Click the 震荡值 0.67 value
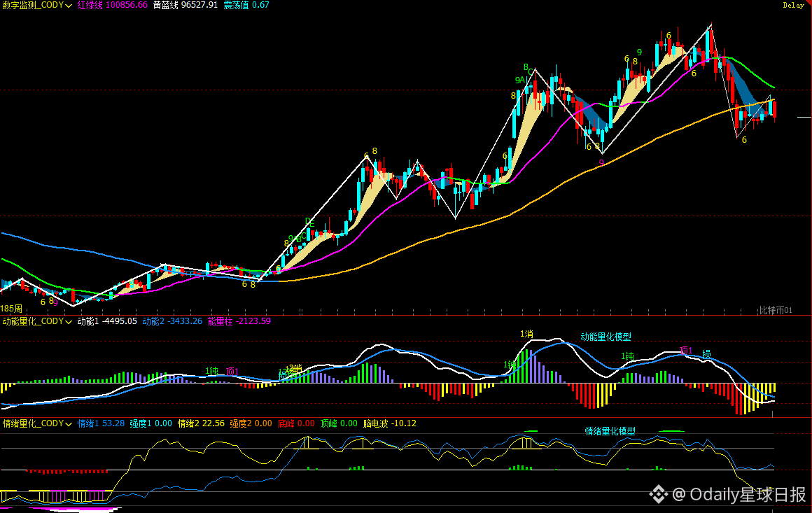The height and width of the screenshot is (513, 812). click(x=246, y=5)
